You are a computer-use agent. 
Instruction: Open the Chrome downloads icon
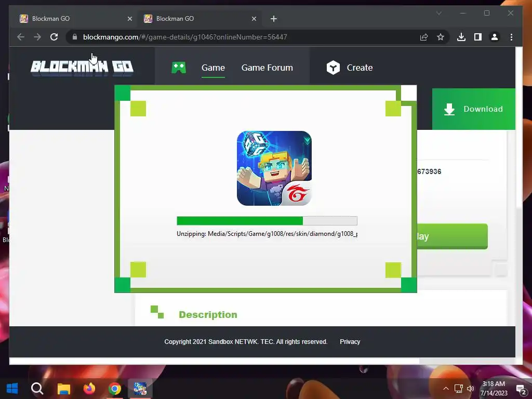461,37
